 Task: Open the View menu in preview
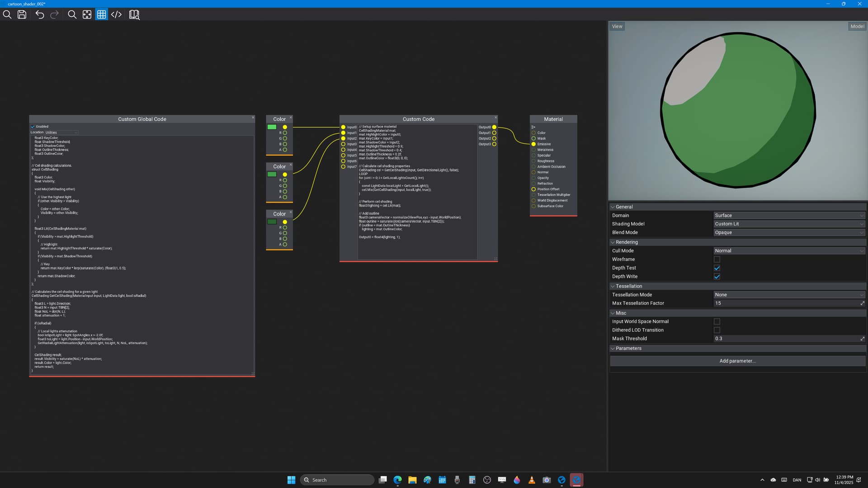tap(617, 26)
